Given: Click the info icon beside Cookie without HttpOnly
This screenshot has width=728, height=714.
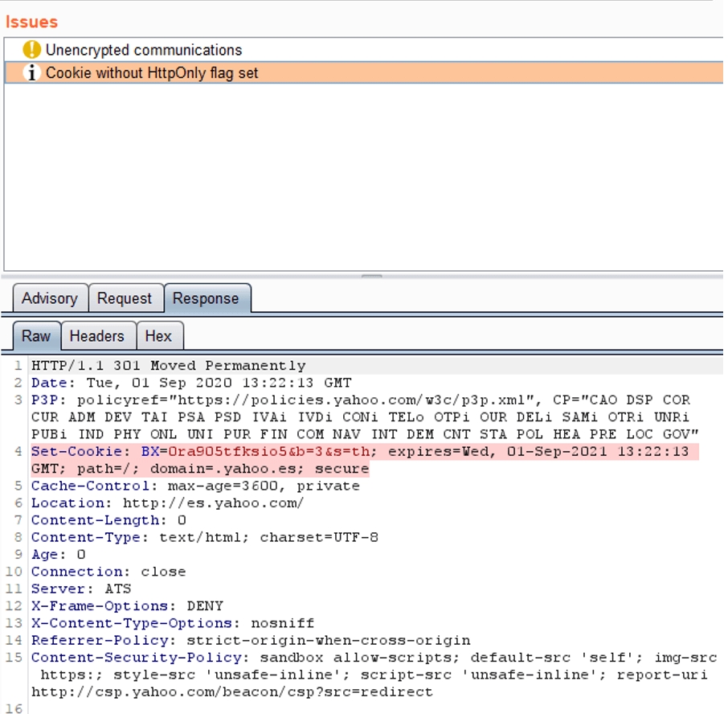Looking at the screenshot, I should (31, 73).
